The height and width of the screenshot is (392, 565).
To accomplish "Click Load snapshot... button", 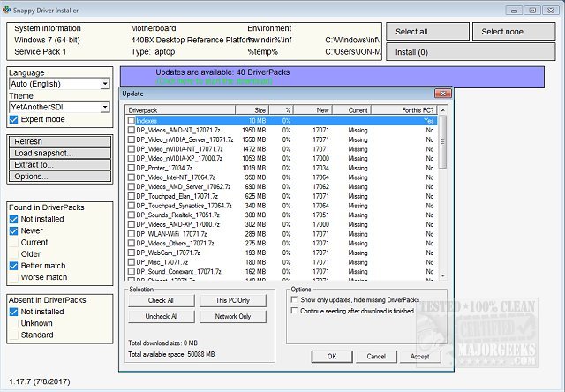I will pyautogui.click(x=60, y=153).
